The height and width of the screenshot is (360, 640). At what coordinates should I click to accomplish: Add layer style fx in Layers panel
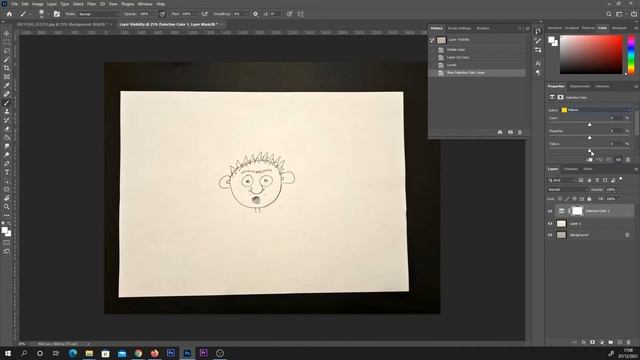coord(584,342)
